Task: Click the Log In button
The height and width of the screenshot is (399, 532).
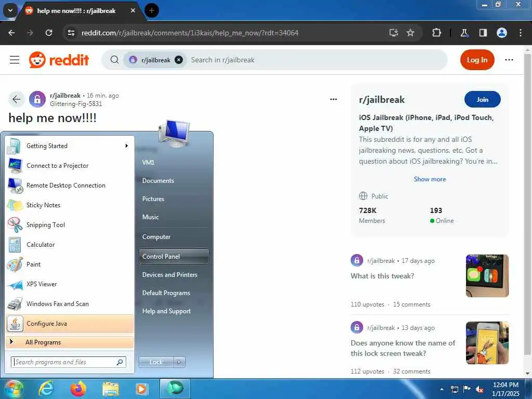Action: pyautogui.click(x=477, y=60)
